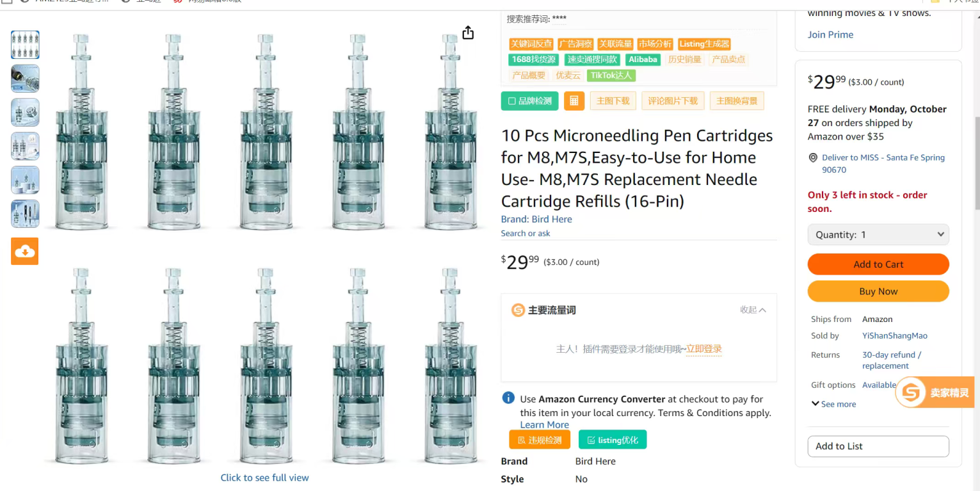Screen dimensions: 980x491
Task: Click the 主要流量词 orange logo icon
Action: [x=518, y=310]
